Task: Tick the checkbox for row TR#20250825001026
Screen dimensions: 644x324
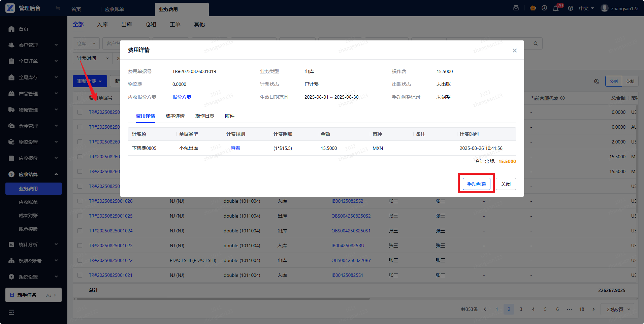Action: click(x=80, y=201)
